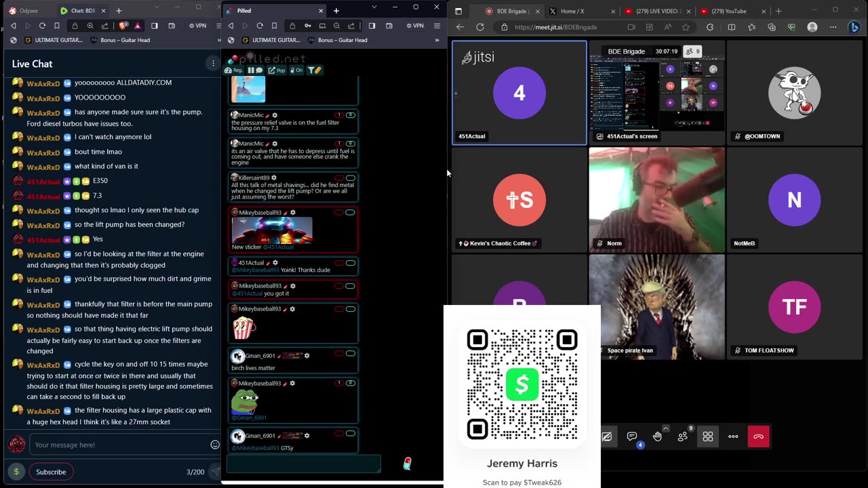The image size is (868, 488).
Task: Open the (279) LIVE VIDEO tab
Action: [x=656, y=11]
